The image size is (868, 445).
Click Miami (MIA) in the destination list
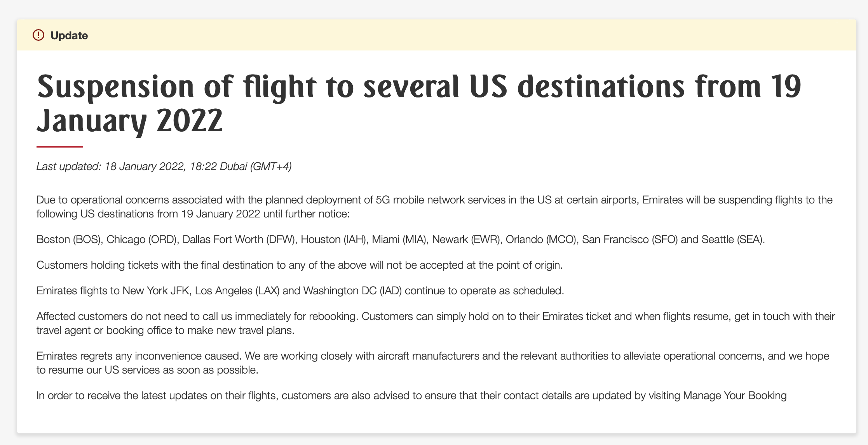399,240
